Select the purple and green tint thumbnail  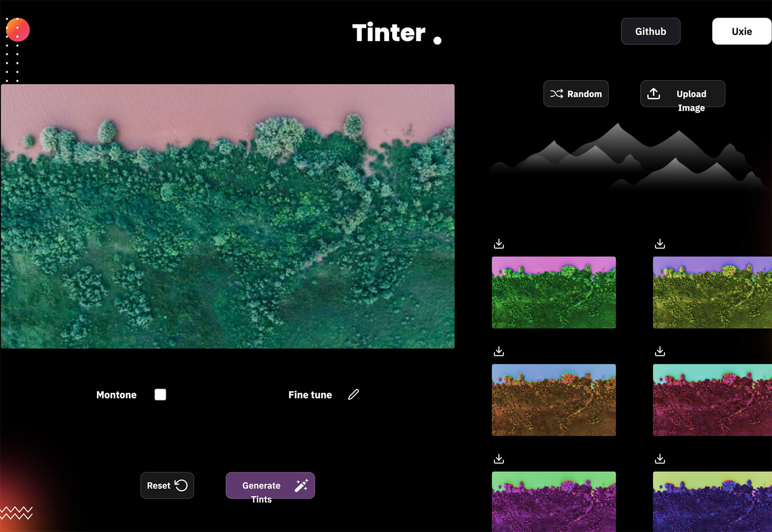pyautogui.click(x=554, y=502)
